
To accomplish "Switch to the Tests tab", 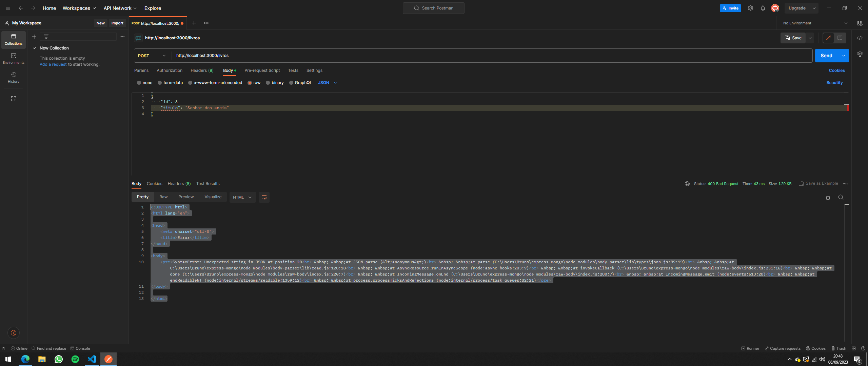I will click(x=293, y=70).
